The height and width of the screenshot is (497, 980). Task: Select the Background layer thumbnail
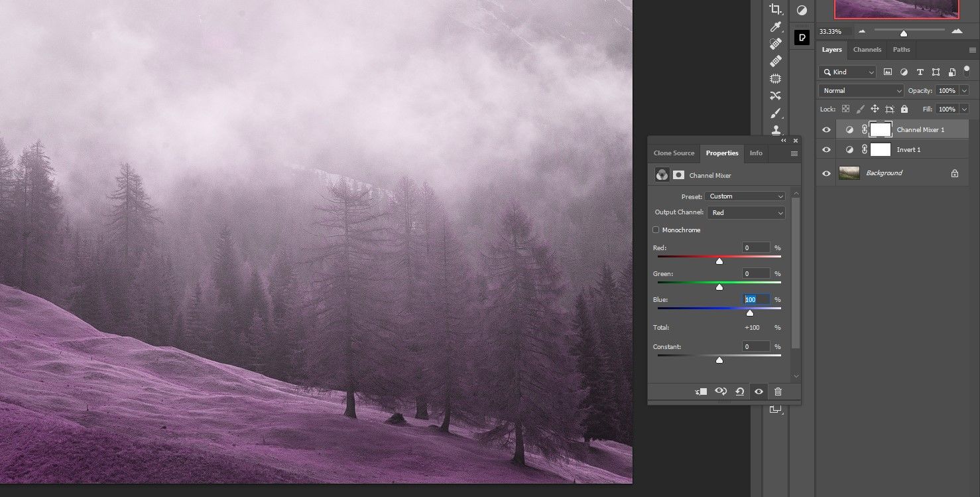[849, 173]
